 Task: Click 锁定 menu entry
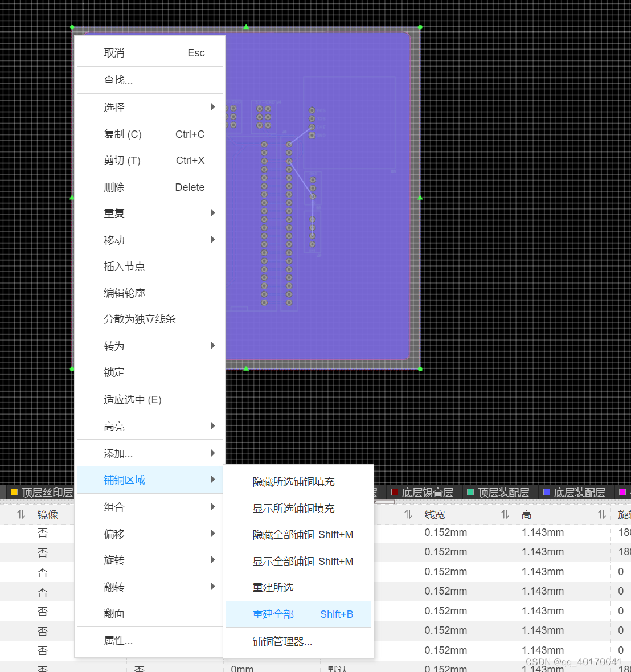150,372
